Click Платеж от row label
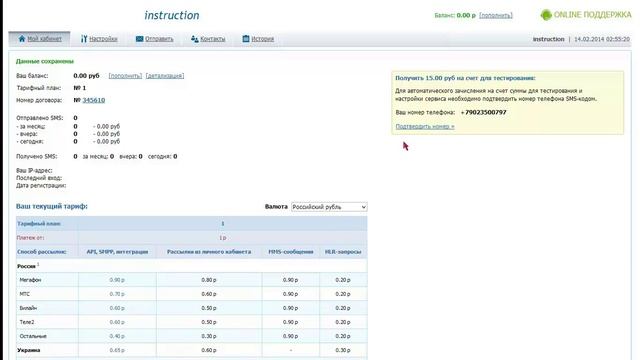This screenshot has width=640, height=360. click(30, 238)
